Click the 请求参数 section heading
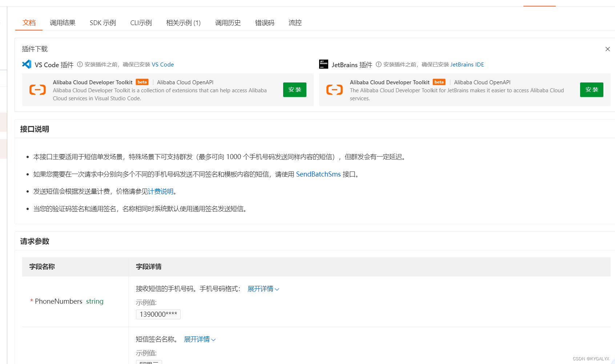The image size is (615, 364). (35, 241)
